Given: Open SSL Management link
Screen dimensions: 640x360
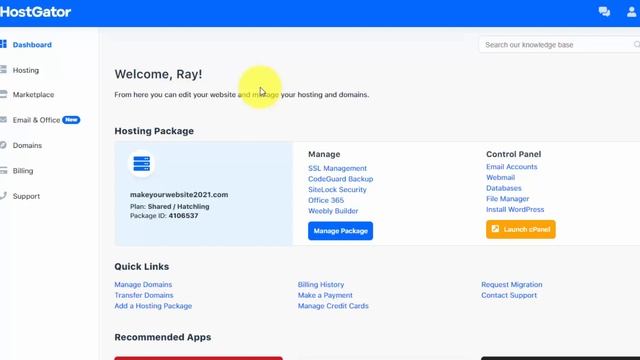Looking at the screenshot, I should click(337, 168).
